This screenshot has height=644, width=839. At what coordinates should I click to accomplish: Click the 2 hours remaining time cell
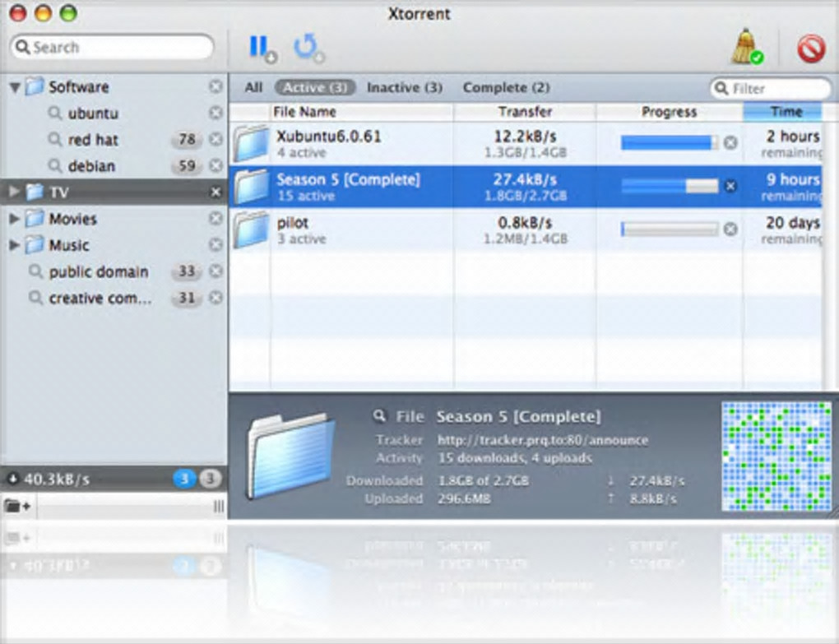[x=783, y=143]
